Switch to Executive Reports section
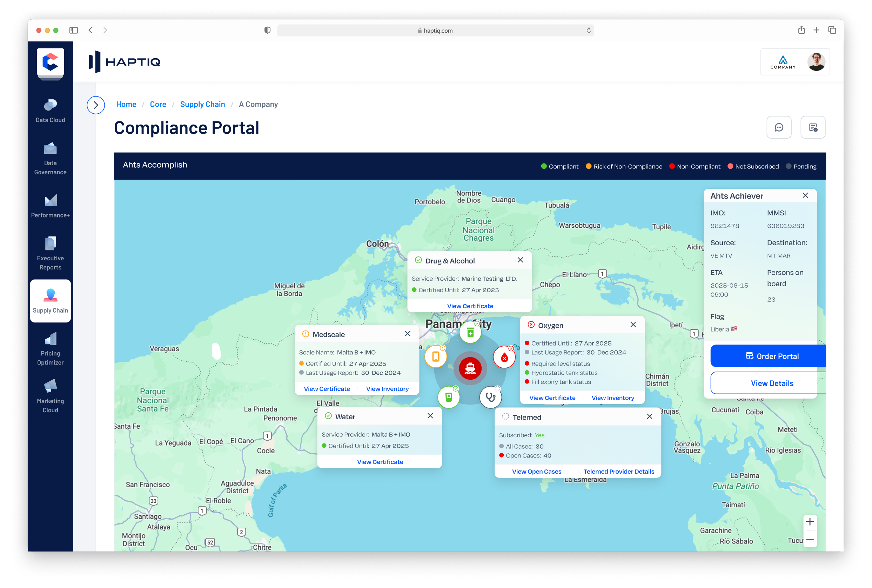The width and height of the screenshot is (872, 588). point(50,254)
